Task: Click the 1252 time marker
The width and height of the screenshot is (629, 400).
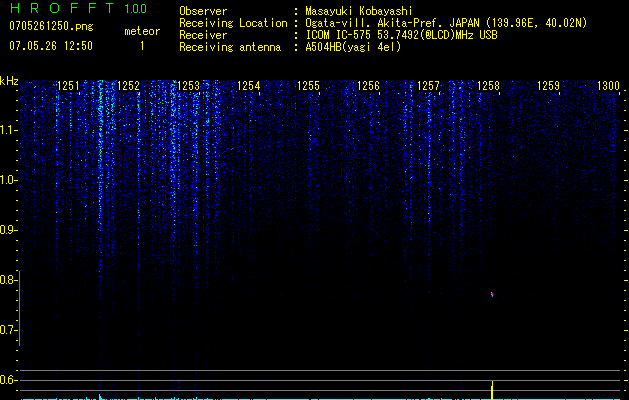Action: click(x=128, y=86)
